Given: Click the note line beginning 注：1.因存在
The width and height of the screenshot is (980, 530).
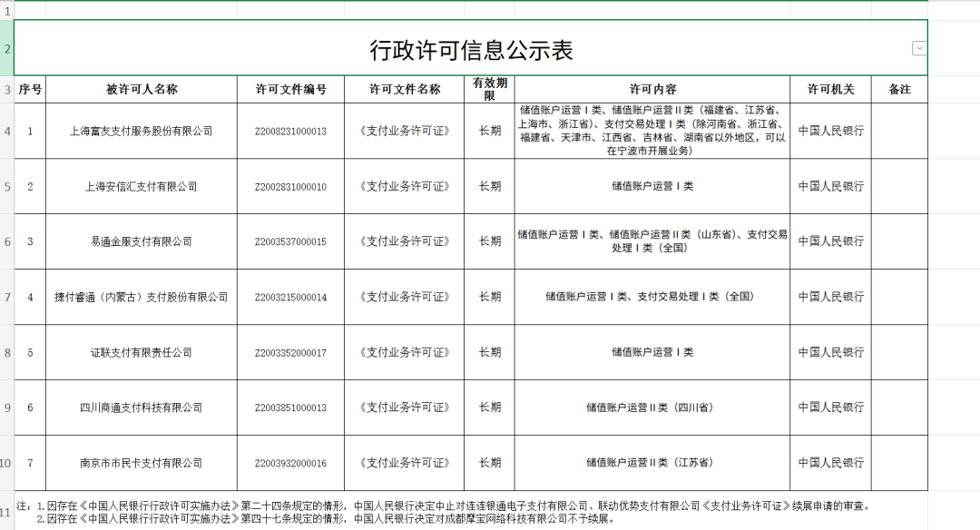Looking at the screenshot, I should (x=443, y=505).
